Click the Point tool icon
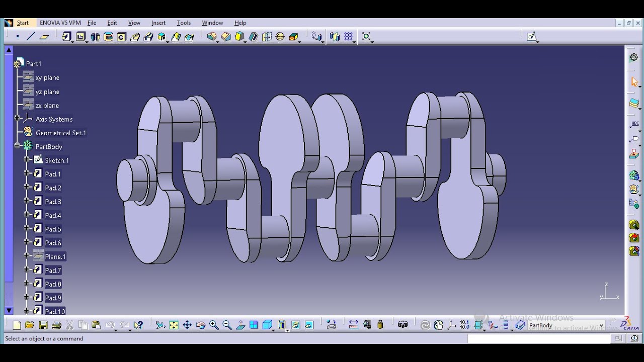This screenshot has width=644, height=362. click(x=18, y=36)
